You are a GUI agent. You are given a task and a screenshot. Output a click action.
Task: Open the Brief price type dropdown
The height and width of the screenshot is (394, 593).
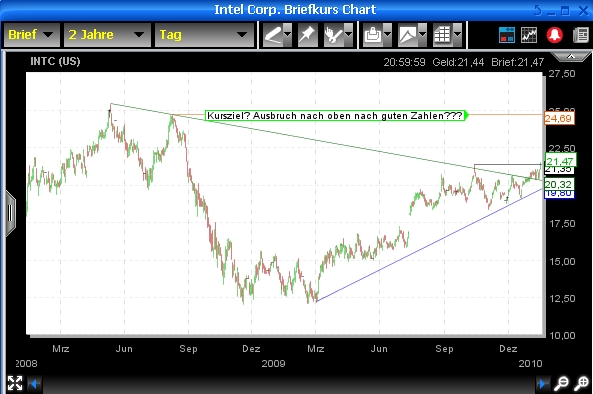pos(31,35)
